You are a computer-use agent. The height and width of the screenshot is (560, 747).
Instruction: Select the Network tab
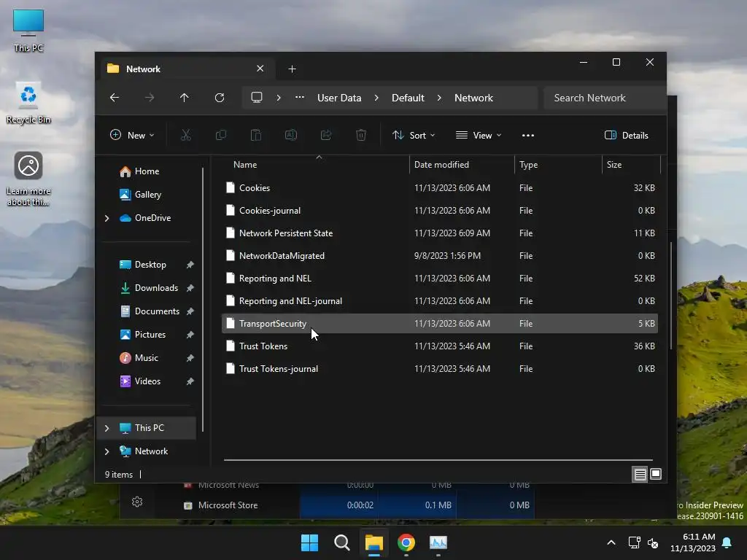click(186, 69)
